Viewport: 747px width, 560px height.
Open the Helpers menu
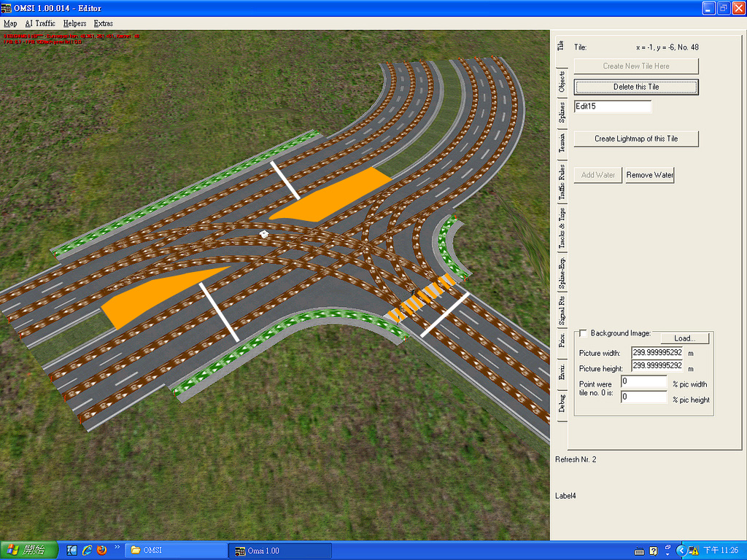coord(74,23)
